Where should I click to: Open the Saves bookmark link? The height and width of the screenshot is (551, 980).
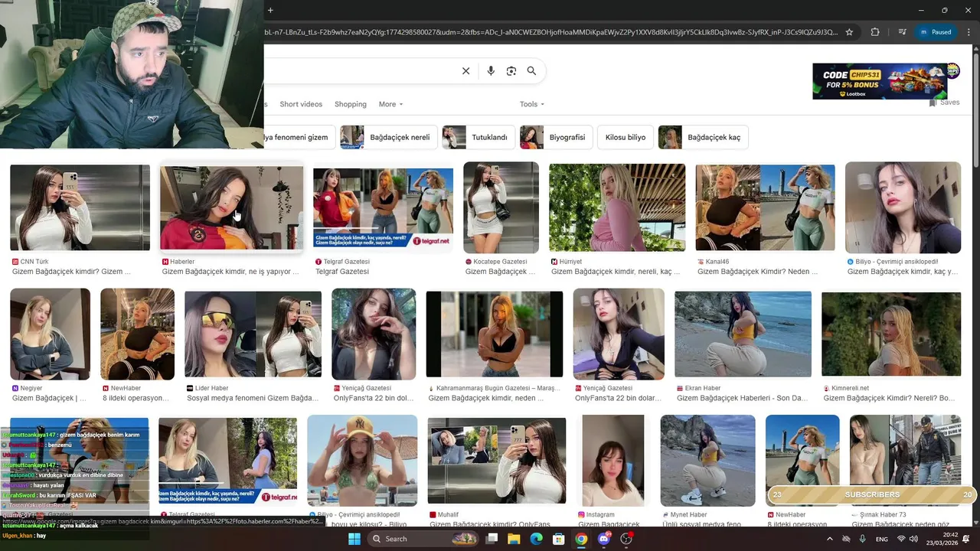(944, 103)
